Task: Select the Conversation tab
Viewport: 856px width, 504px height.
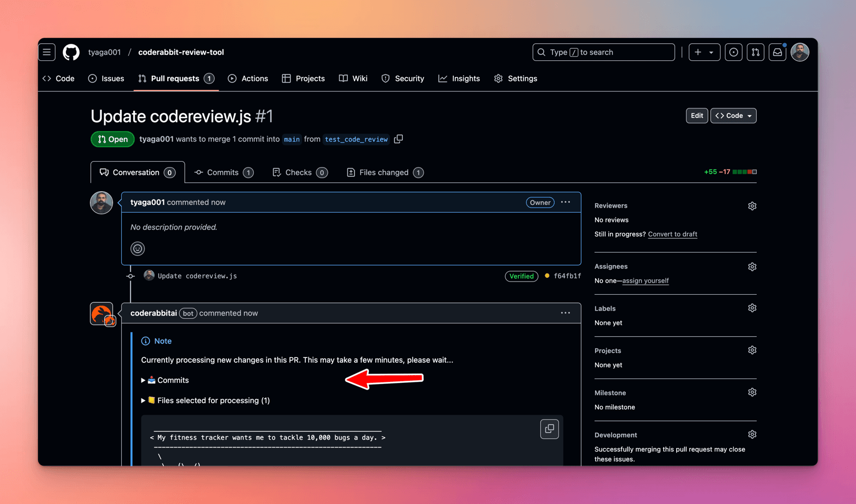Action: (x=138, y=173)
